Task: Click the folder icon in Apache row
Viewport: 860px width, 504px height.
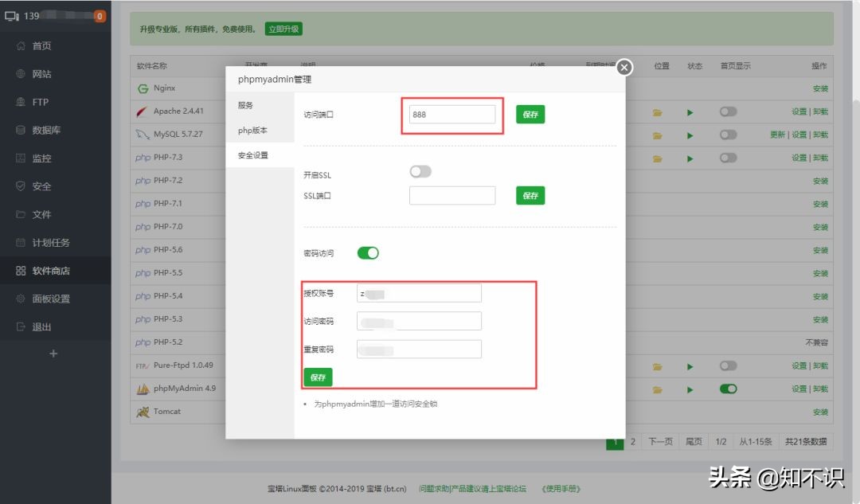Action: pos(658,112)
